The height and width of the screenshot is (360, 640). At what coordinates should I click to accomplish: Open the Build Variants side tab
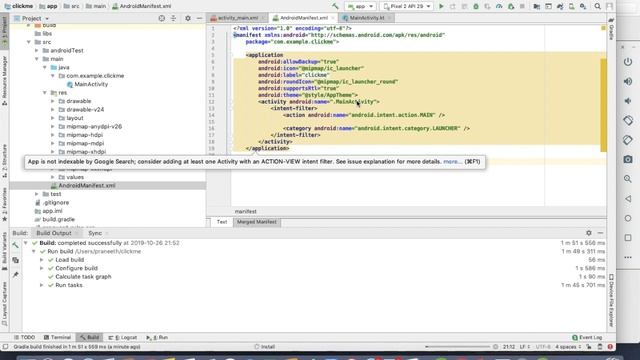(4, 251)
